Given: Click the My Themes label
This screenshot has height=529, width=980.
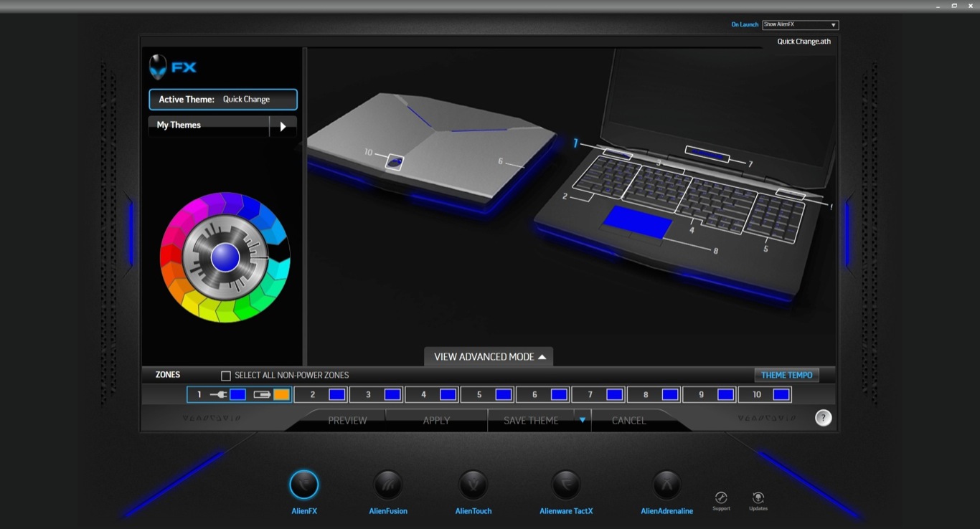Looking at the screenshot, I should (179, 125).
